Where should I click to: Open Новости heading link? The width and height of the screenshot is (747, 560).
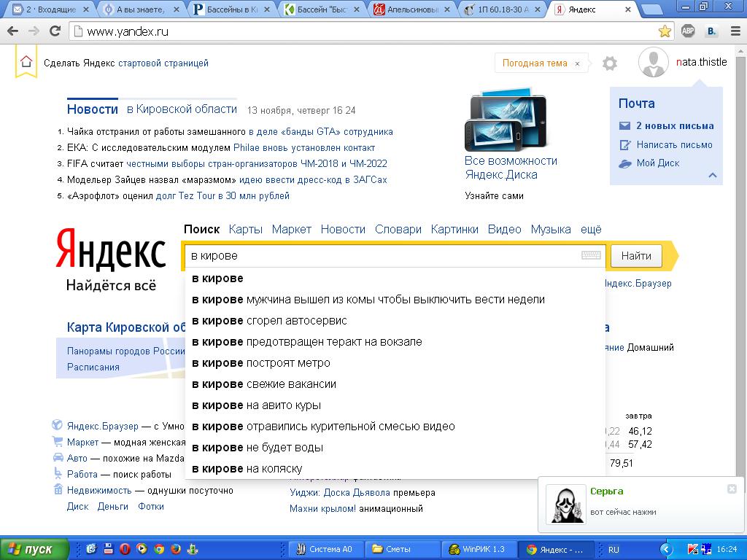(x=93, y=109)
